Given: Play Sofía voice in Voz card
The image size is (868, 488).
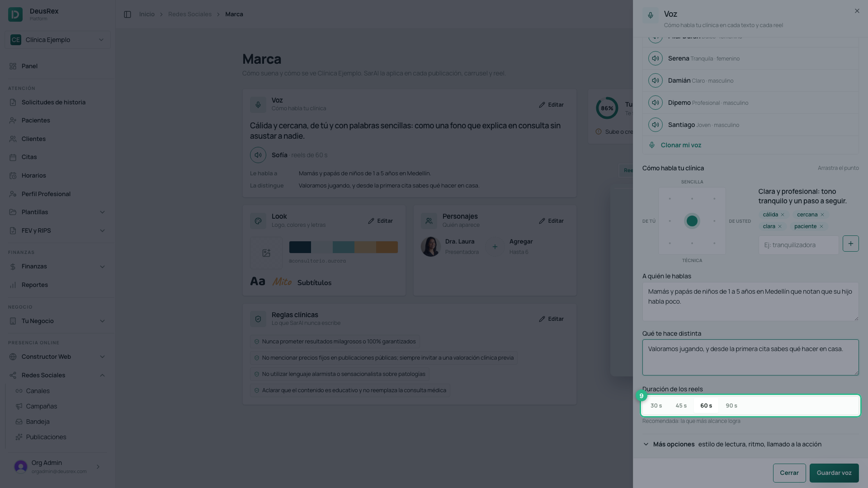Looking at the screenshot, I should pos(258,155).
